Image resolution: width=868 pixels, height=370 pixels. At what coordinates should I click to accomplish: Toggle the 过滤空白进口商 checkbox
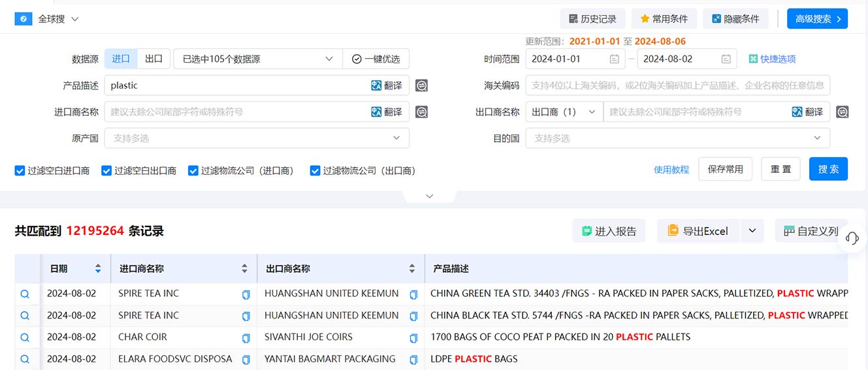pyautogui.click(x=20, y=170)
